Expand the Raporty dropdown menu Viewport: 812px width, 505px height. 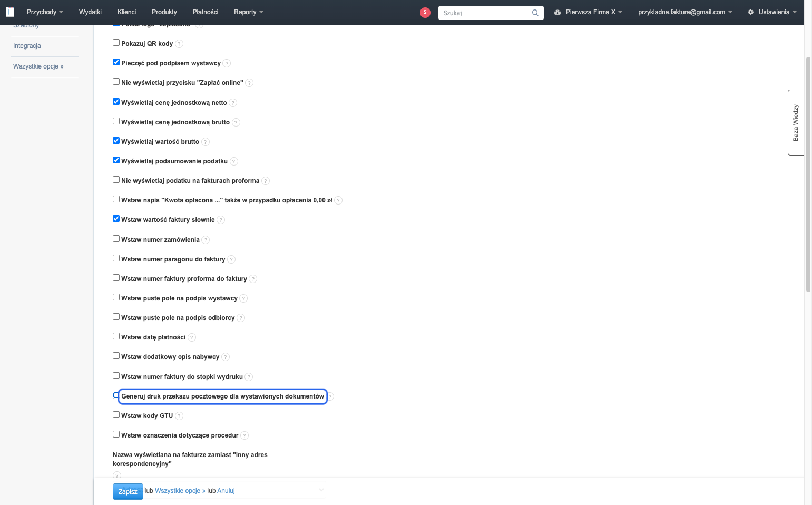click(248, 12)
